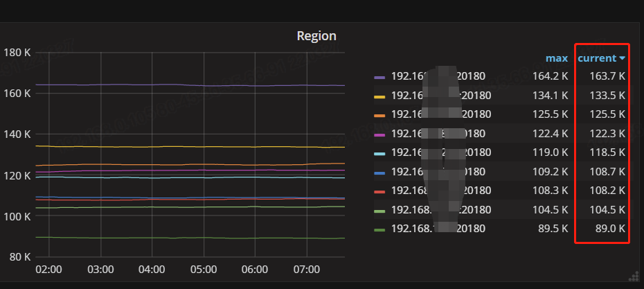This screenshot has height=289, width=644.
Task: Click the 164.2 K max value
Action: pos(551,76)
